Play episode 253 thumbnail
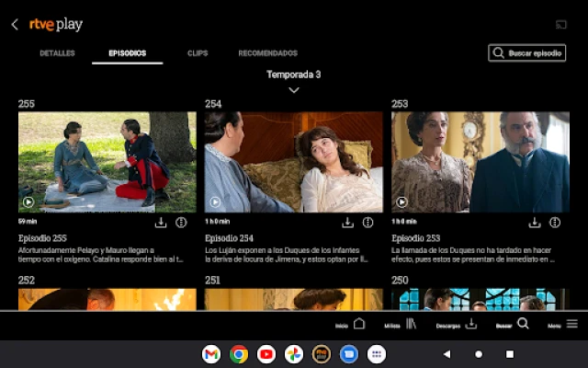 [x=481, y=162]
